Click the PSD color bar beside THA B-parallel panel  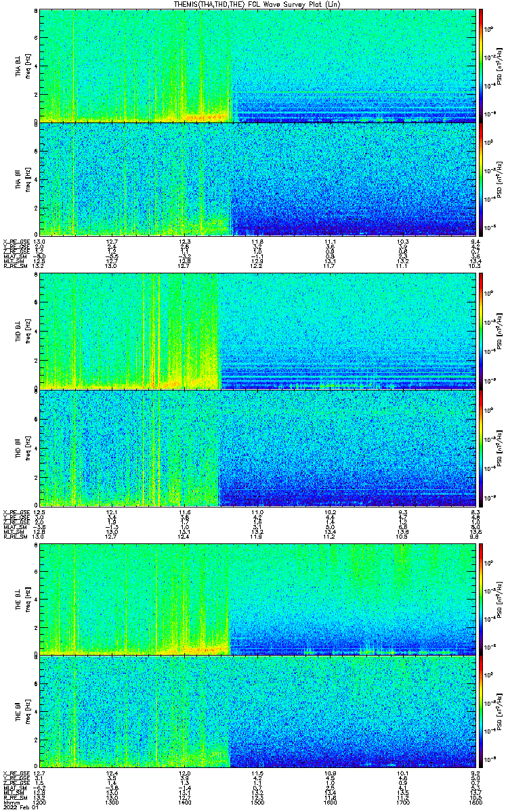[482, 179]
